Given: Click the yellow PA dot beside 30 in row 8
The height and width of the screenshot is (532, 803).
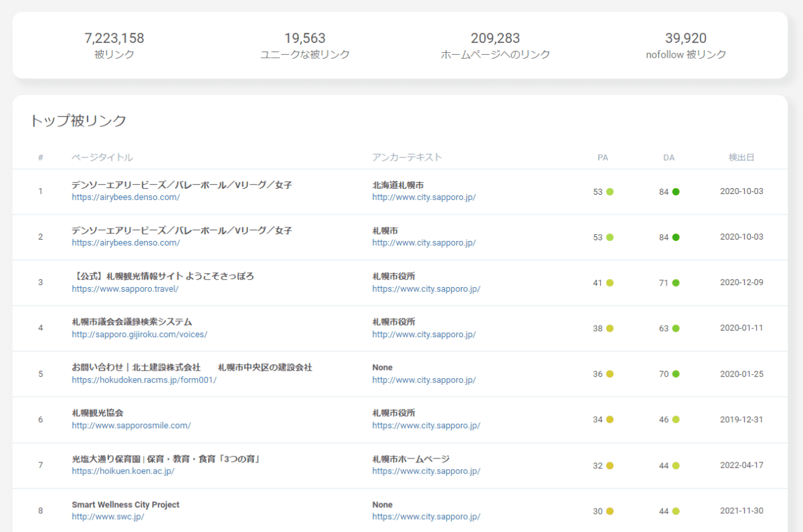Looking at the screenshot, I should [x=610, y=511].
